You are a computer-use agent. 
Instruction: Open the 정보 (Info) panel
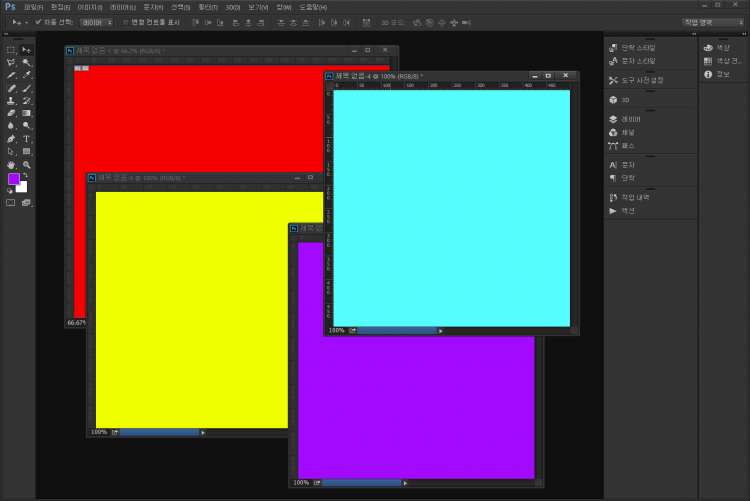pyautogui.click(x=716, y=73)
